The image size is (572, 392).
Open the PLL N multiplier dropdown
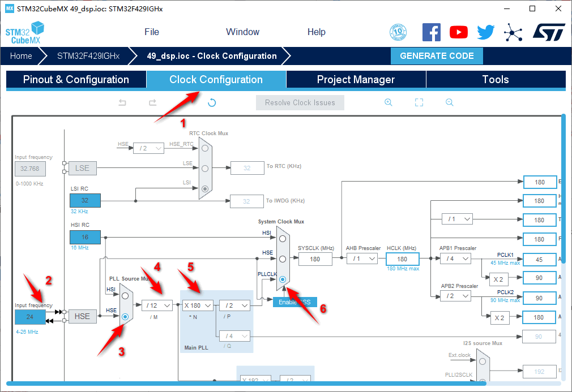[x=198, y=305]
